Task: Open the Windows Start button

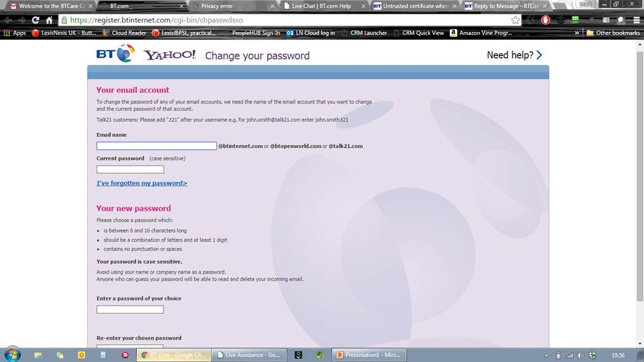Action: 13,355
